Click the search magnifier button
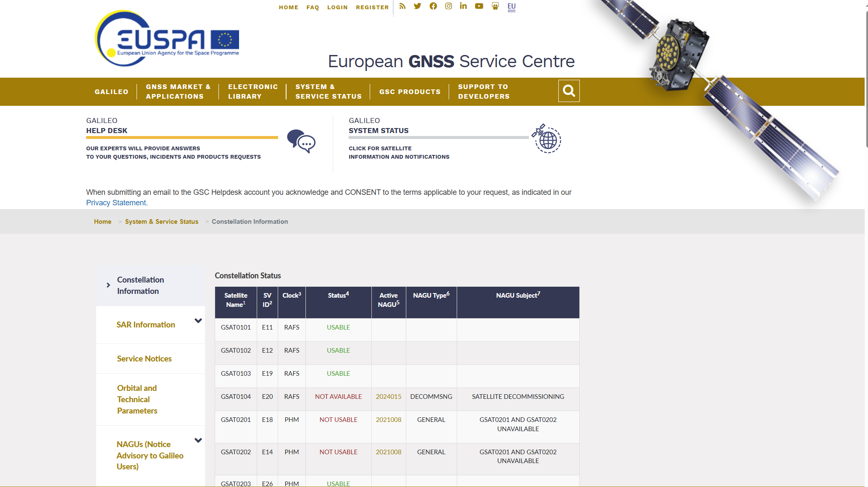This screenshot has width=868, height=487. coord(568,91)
